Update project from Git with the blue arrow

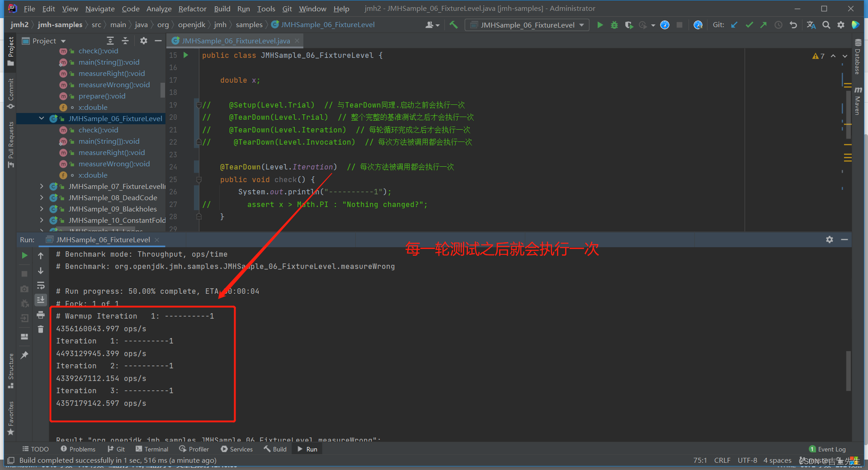[734, 25]
